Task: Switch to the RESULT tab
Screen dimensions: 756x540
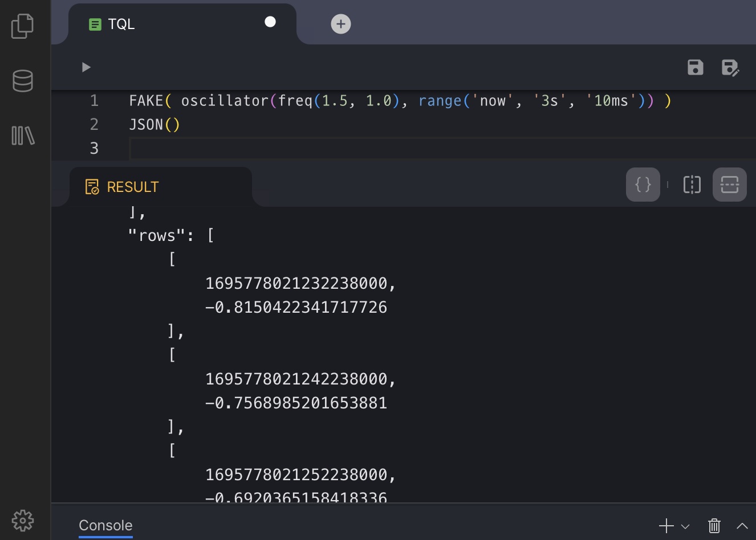Action: tap(132, 187)
